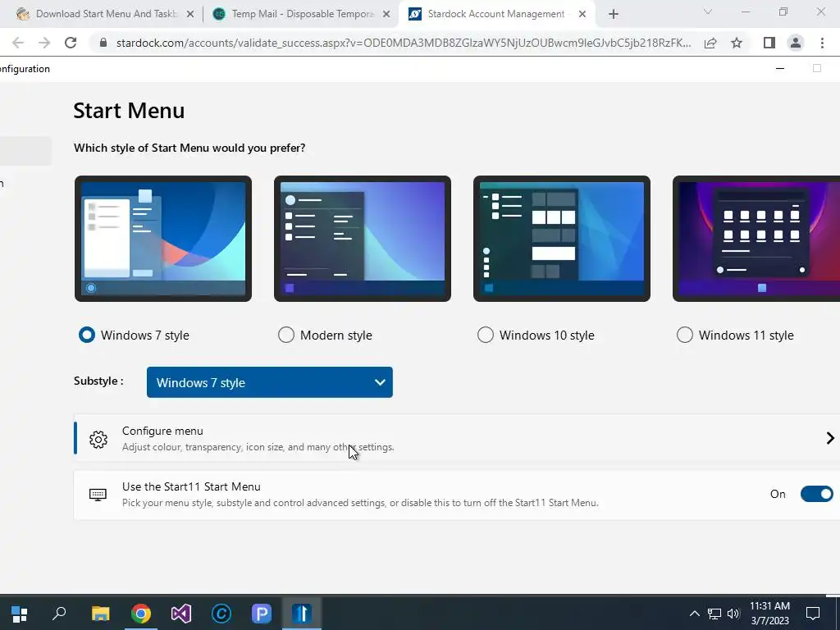Open a new browser tab
Viewport: 840px width, 630px height.
(x=614, y=15)
